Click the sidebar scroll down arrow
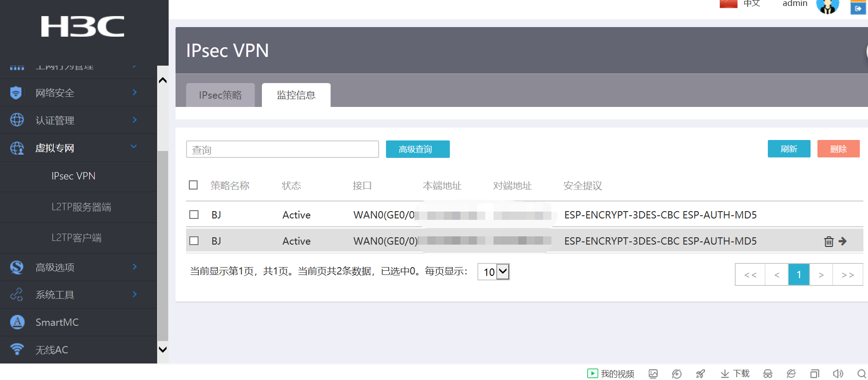The image size is (868, 380). click(163, 349)
